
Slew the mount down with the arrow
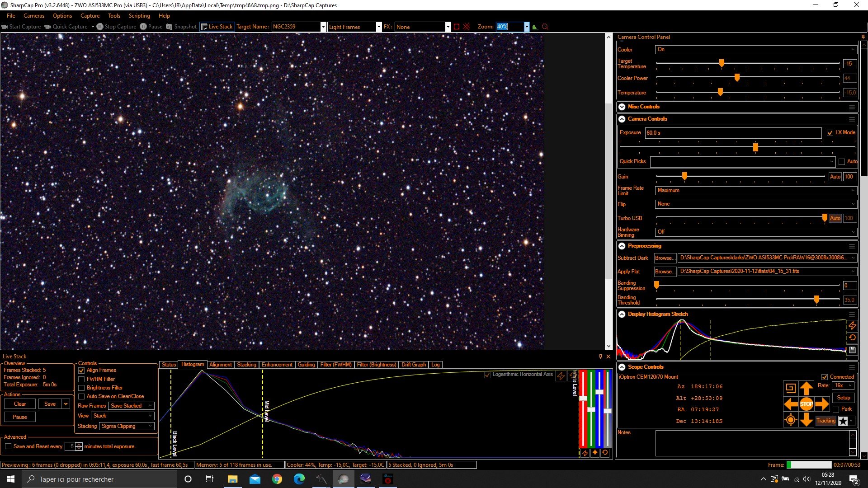(807, 420)
